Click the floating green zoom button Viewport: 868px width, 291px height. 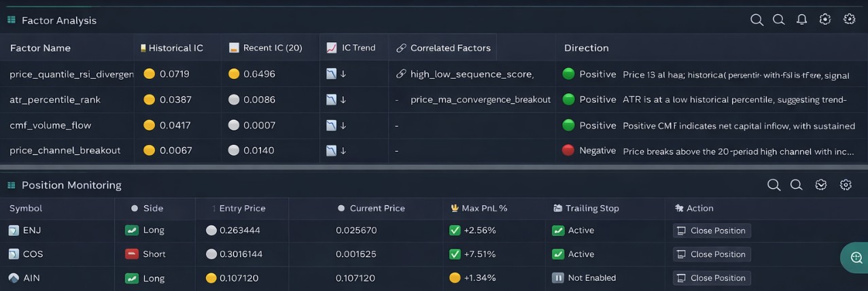point(856,258)
